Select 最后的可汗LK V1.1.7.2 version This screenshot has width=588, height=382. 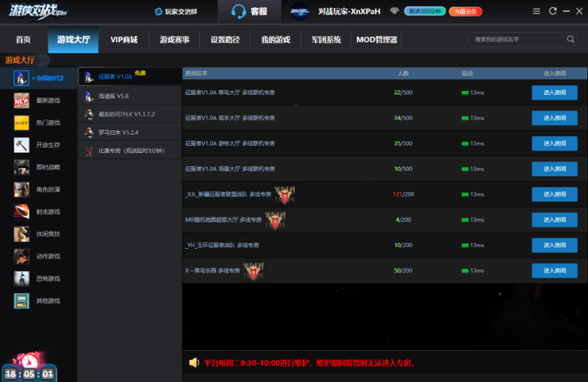click(130, 114)
